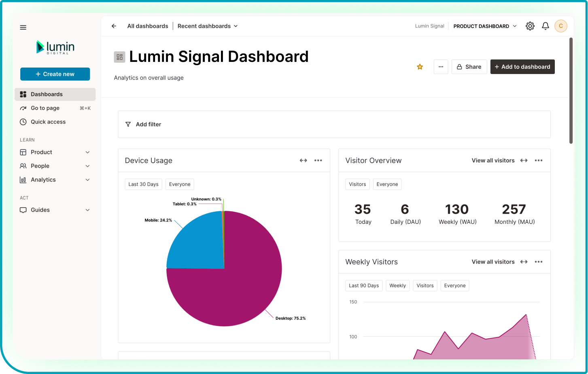Click View all visitors in Weekly Visitors
The image size is (588, 374).
(x=493, y=262)
